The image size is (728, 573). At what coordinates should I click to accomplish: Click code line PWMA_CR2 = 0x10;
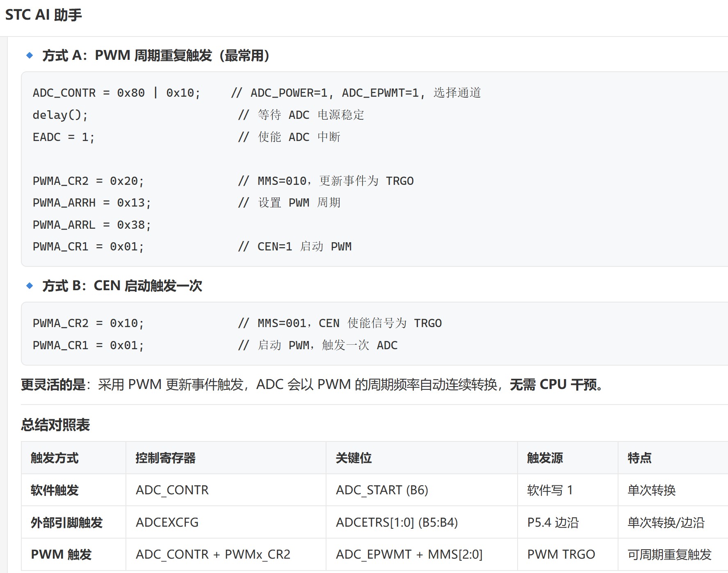88,323
